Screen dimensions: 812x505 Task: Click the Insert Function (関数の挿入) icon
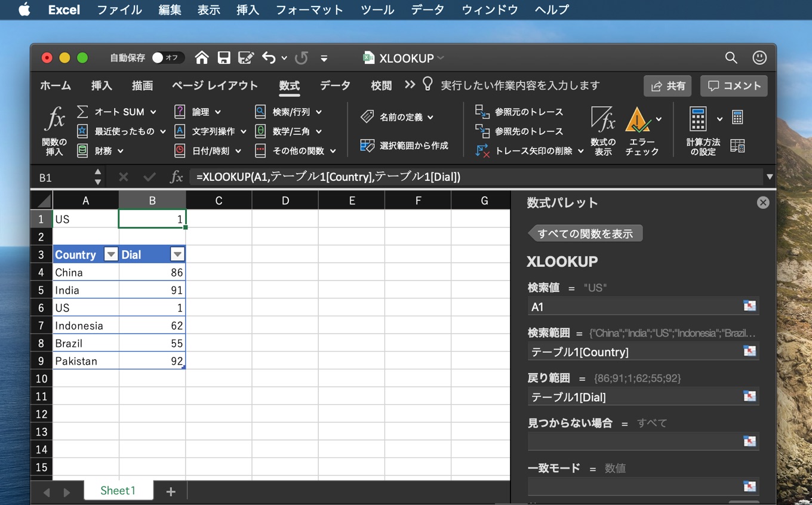[54, 119]
